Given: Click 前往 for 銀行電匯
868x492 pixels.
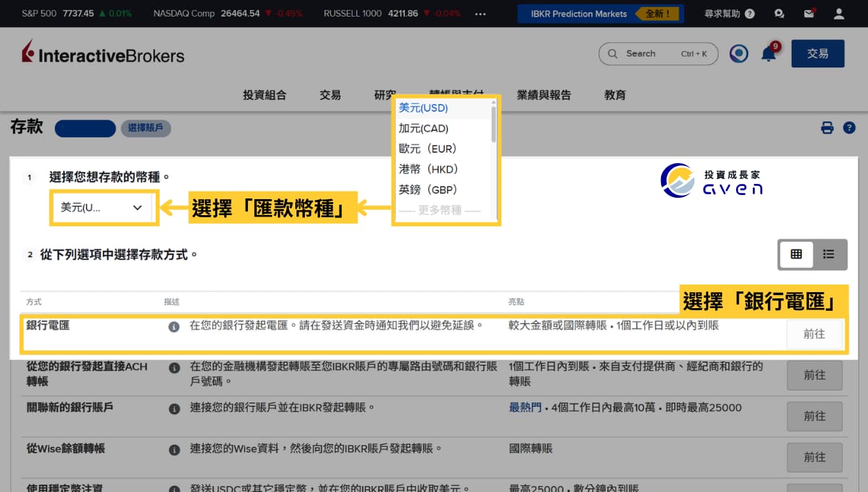Looking at the screenshot, I should 814,334.
